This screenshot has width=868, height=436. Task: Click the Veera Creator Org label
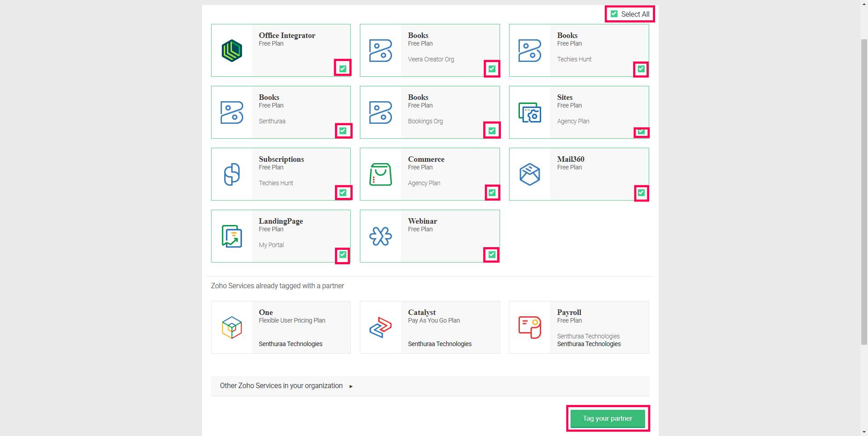(x=431, y=59)
